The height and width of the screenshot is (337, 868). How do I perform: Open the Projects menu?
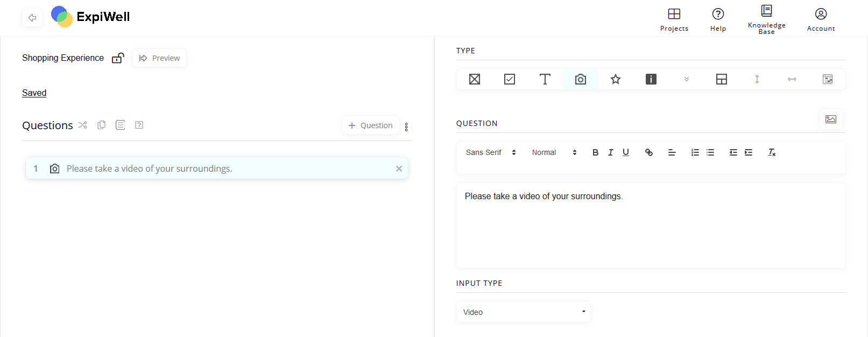click(674, 19)
